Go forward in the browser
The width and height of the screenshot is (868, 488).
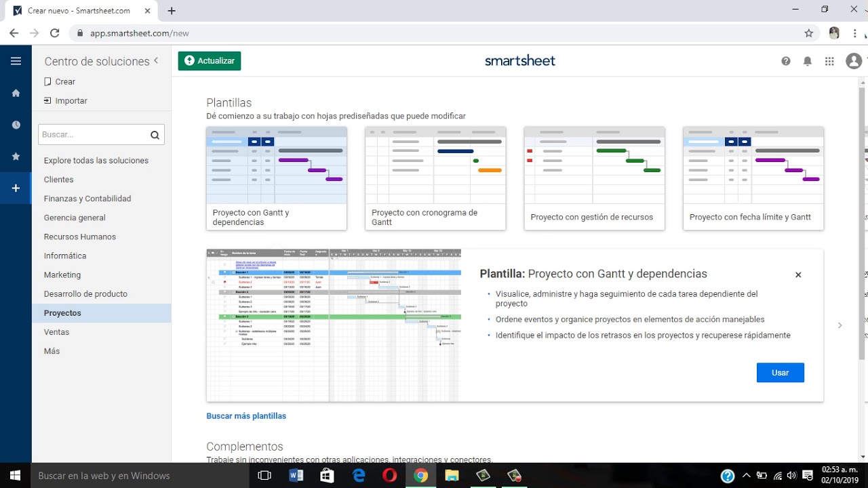coord(34,33)
